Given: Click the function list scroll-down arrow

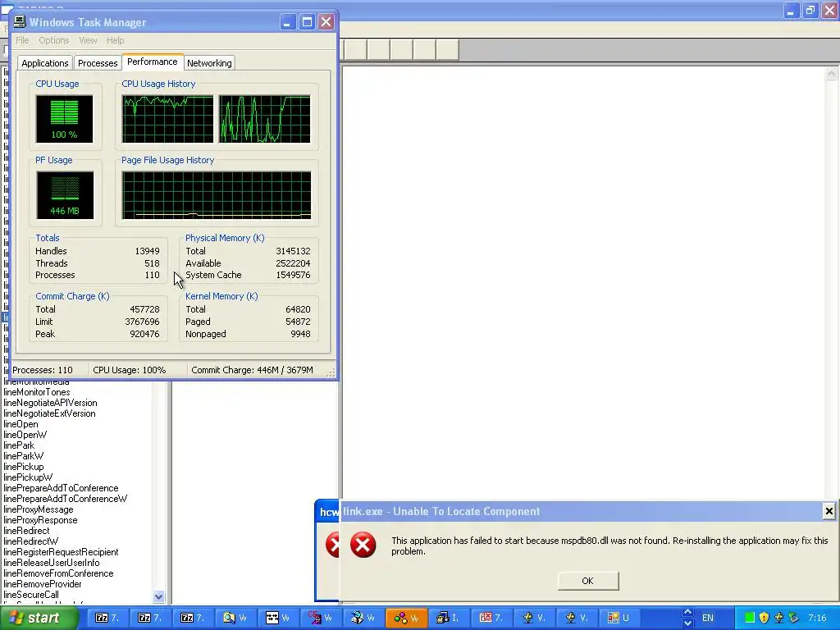Looking at the screenshot, I should 158,596.
